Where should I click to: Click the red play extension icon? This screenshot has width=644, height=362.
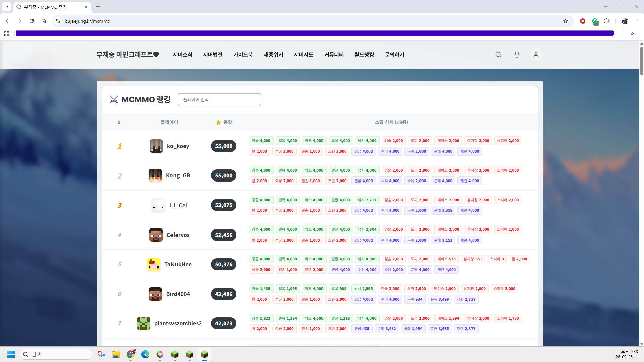[x=583, y=21]
